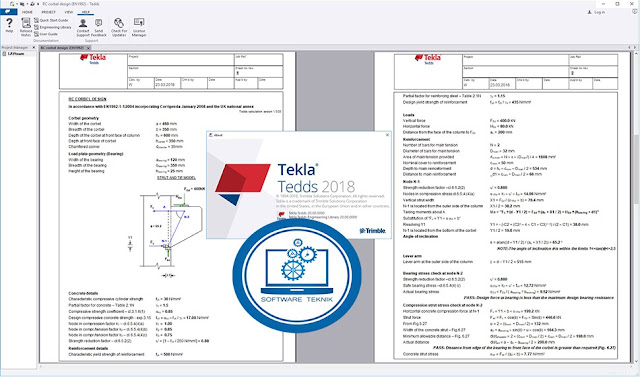
Task: Click the 'Corbel geometry' heading
Action: click(84, 118)
